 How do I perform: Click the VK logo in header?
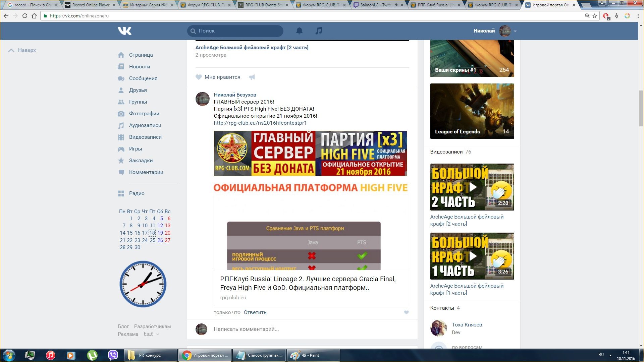(x=124, y=31)
